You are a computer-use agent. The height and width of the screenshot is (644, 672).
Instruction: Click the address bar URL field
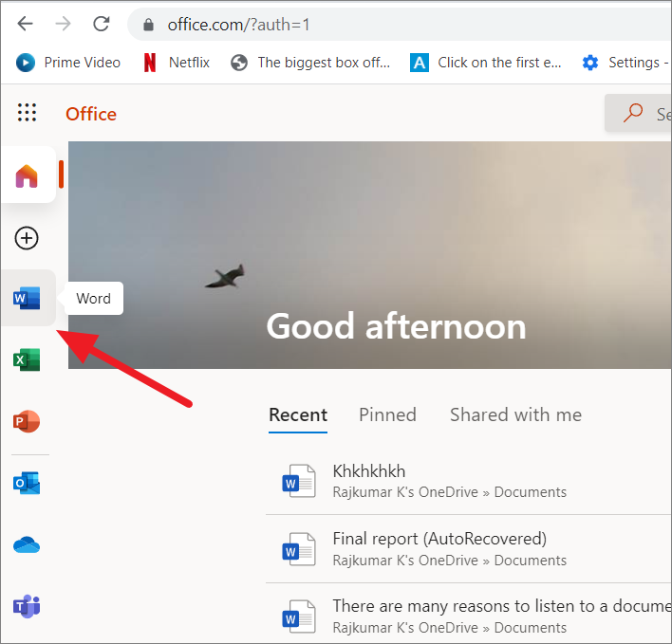click(399, 25)
